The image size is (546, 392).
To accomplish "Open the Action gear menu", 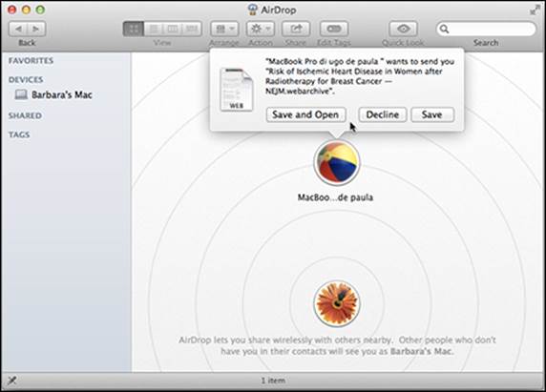I will tap(261, 29).
